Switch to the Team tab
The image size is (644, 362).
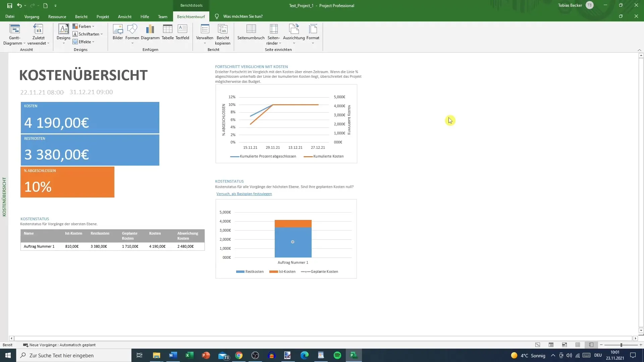point(163,16)
